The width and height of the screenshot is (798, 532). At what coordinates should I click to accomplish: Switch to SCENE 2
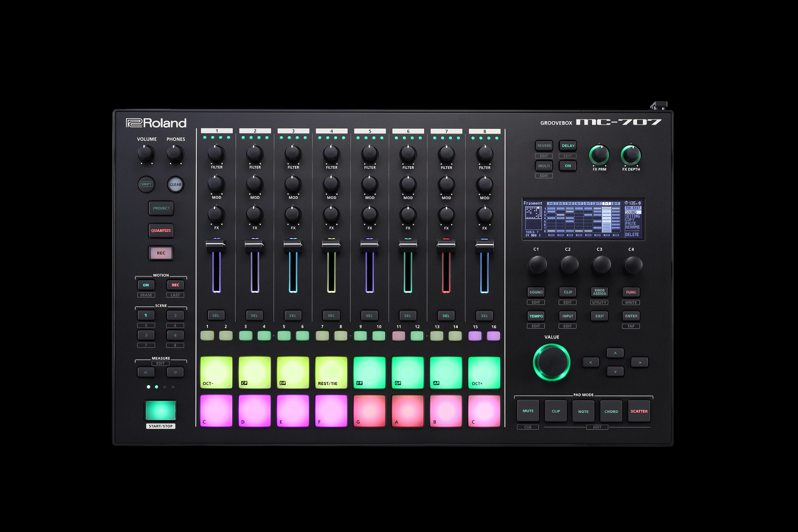pyautogui.click(x=175, y=315)
